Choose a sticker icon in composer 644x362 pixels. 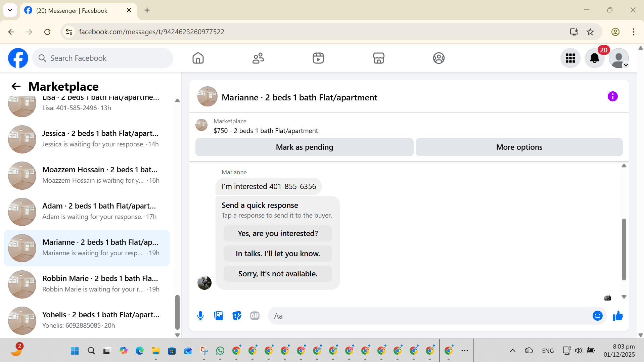pyautogui.click(x=237, y=316)
